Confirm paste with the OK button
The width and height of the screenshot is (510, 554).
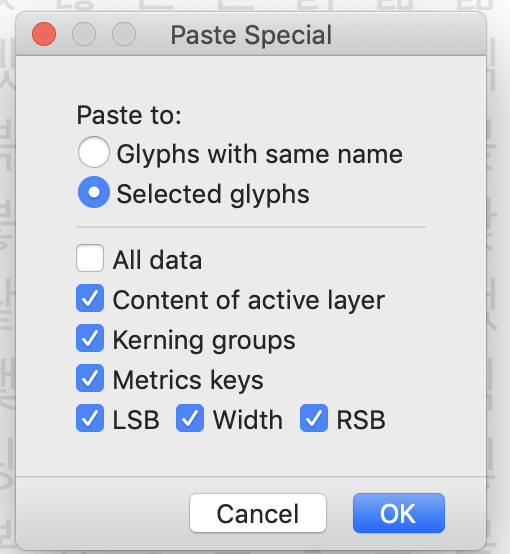pos(399,513)
